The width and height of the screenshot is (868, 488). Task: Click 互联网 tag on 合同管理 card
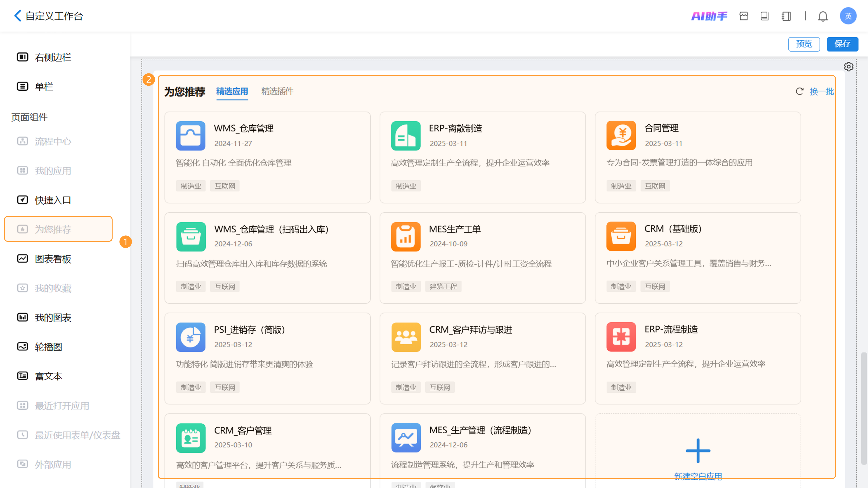(x=655, y=186)
